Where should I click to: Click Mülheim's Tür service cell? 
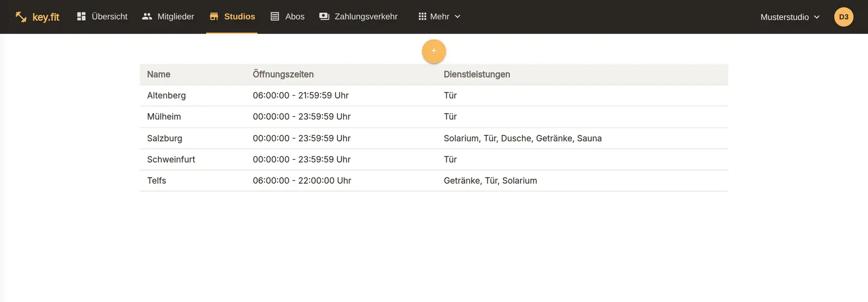coord(450,117)
